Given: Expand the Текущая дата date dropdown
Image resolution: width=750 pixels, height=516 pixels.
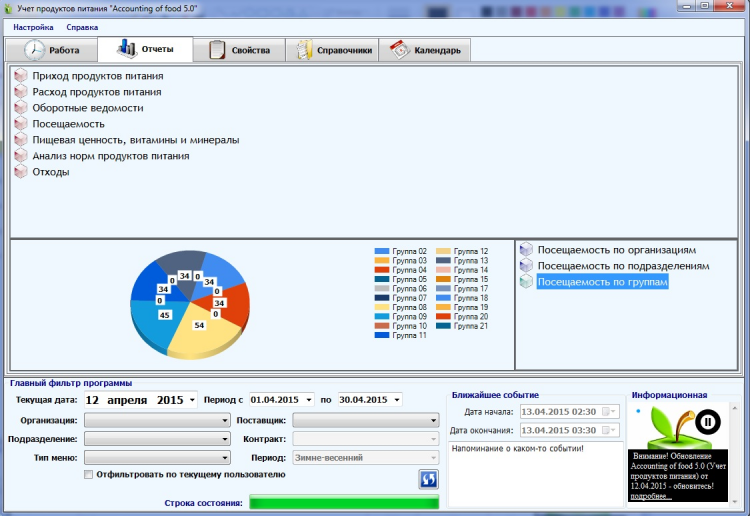Looking at the screenshot, I should pyautogui.click(x=192, y=400).
